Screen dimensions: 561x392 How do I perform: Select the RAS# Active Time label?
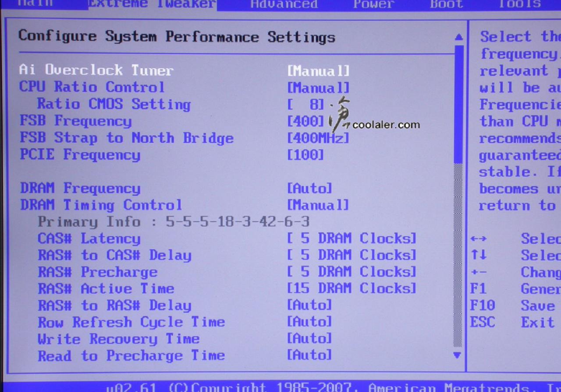point(106,289)
